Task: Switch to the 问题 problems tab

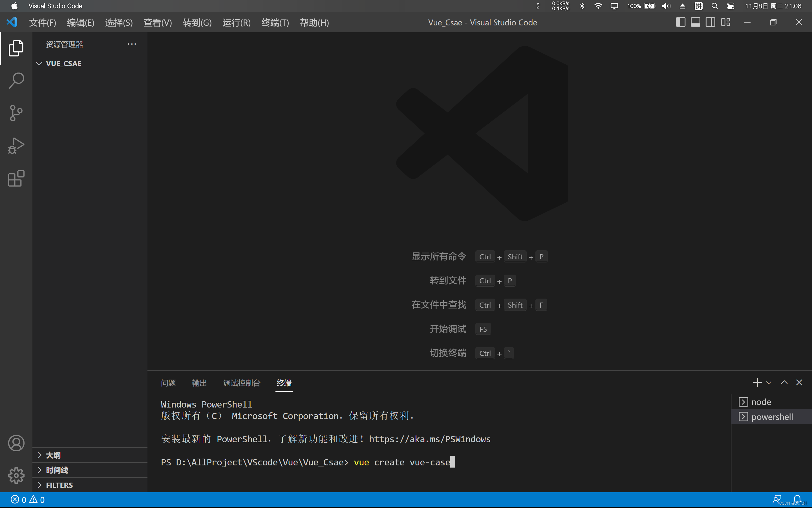Action: pyautogui.click(x=168, y=383)
